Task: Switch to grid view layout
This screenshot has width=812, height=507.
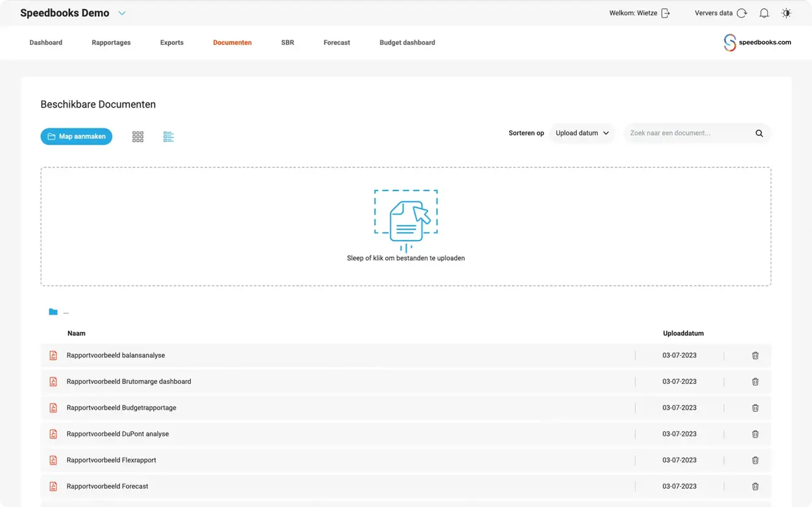Action: 137,137
